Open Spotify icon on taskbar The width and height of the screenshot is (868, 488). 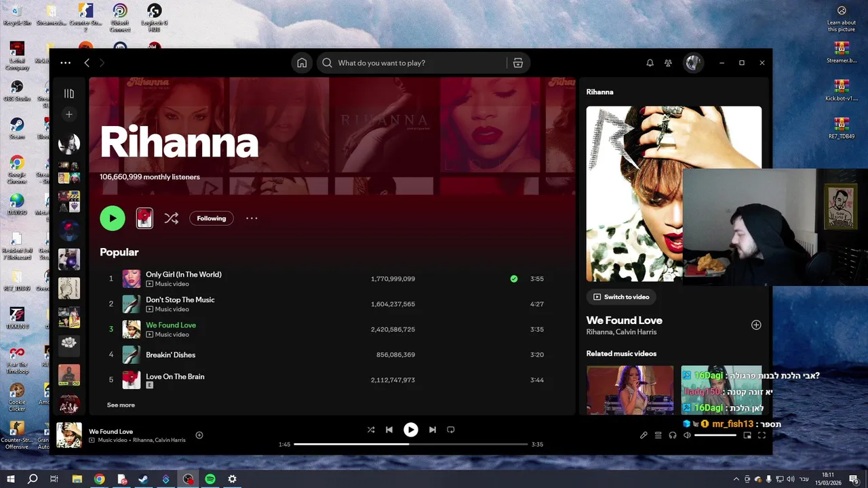click(x=210, y=479)
